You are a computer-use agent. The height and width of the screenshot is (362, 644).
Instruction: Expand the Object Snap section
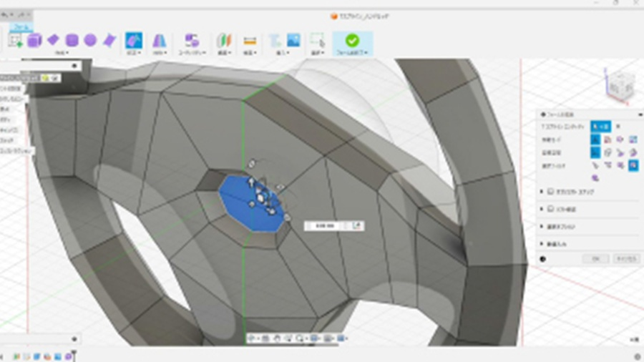coord(542,192)
